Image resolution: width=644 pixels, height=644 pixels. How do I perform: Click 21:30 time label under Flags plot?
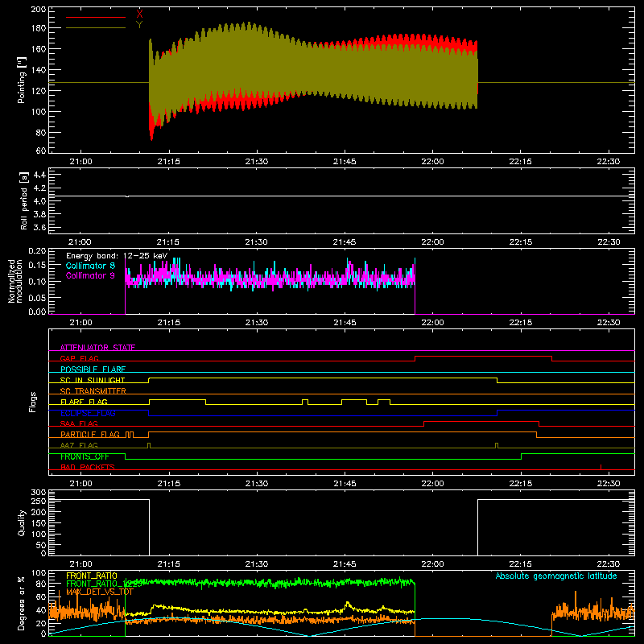point(257,484)
